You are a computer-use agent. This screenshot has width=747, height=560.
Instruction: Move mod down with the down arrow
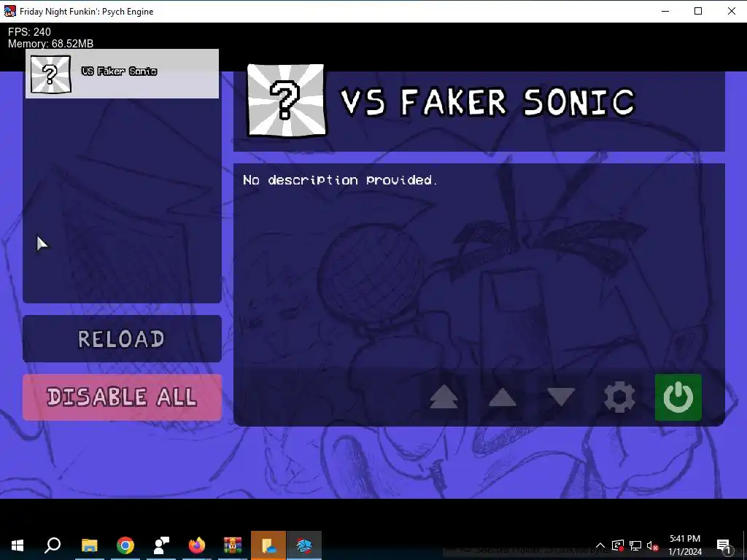coord(561,397)
